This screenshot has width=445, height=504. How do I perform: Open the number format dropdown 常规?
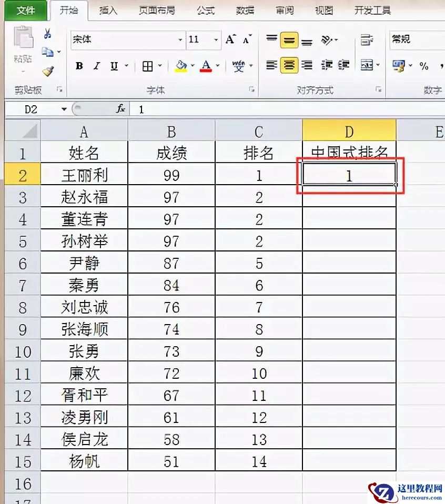point(417,40)
